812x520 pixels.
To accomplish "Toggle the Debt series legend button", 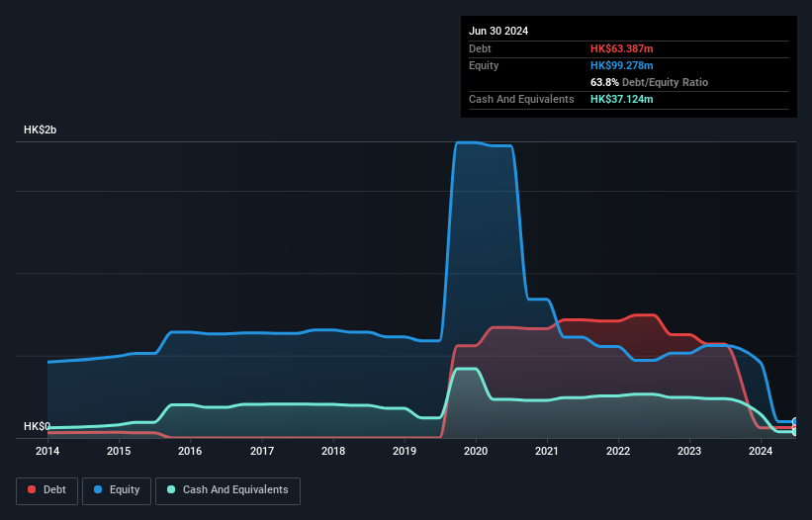I will [x=47, y=490].
